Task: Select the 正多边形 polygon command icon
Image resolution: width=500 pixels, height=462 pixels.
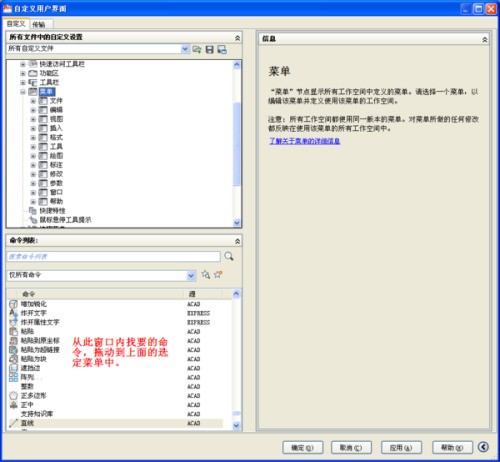Action: pos(13,395)
